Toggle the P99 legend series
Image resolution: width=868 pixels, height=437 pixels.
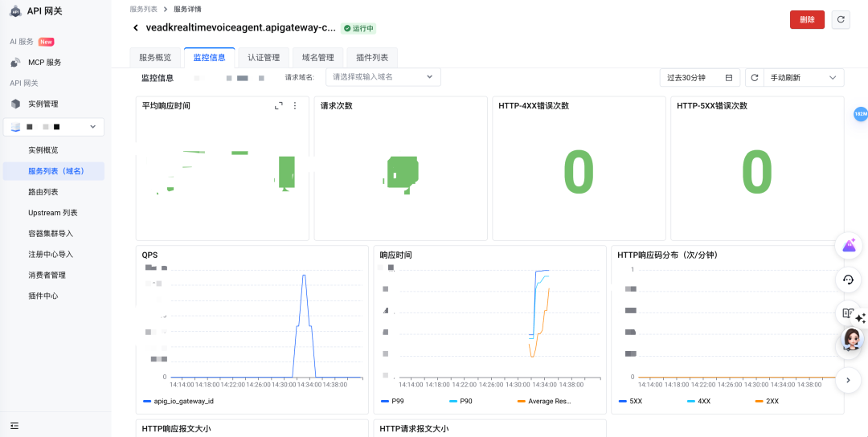394,401
